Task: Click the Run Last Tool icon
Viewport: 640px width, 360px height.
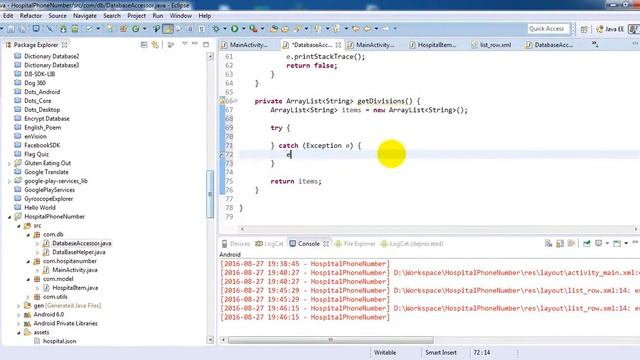Action: point(253,29)
